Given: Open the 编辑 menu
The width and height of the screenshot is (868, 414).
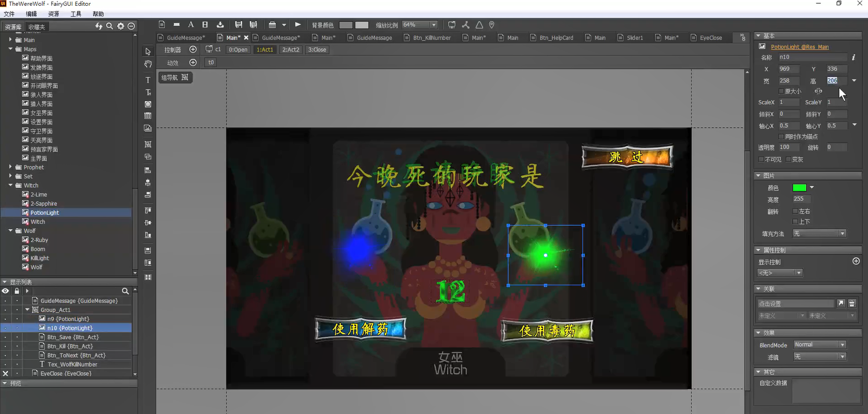Looking at the screenshot, I should 31,14.
